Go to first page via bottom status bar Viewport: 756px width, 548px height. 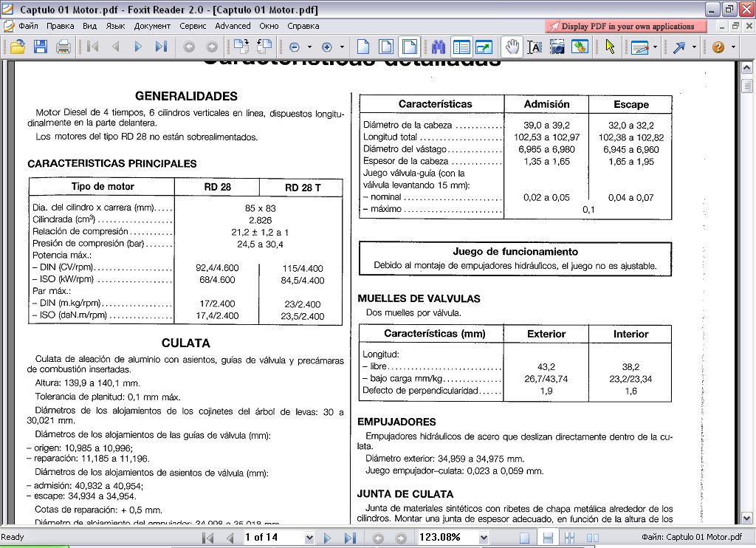point(207,538)
